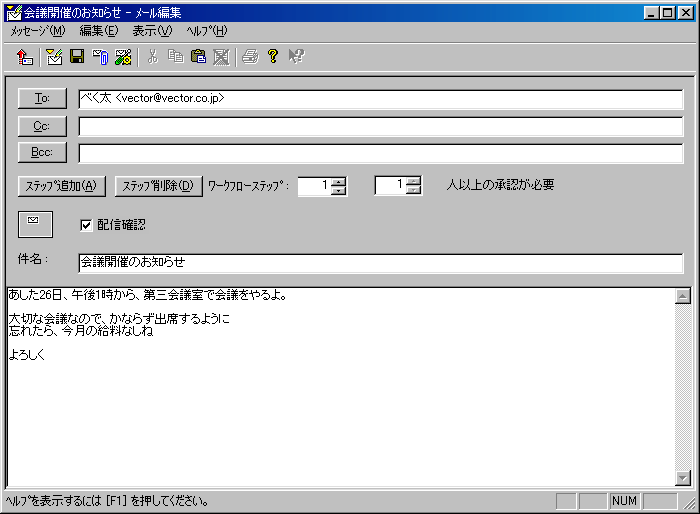700x514 pixels.
Task: Increase ワークフローステップ value with up arrow
Action: (339, 182)
